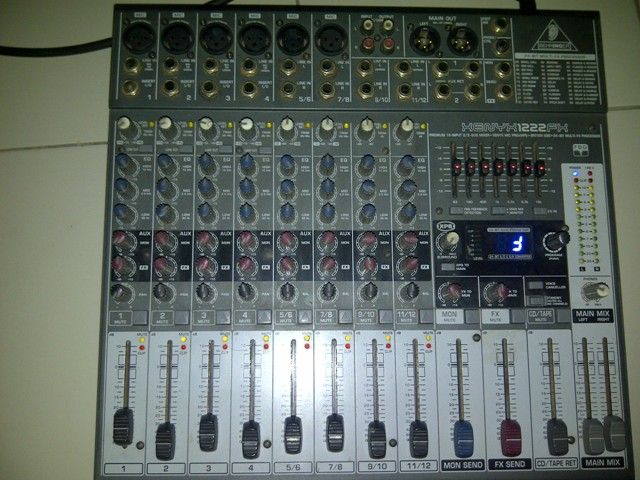Click the channel 1 EQ High knob
The height and width of the screenshot is (480, 640).
(124, 164)
